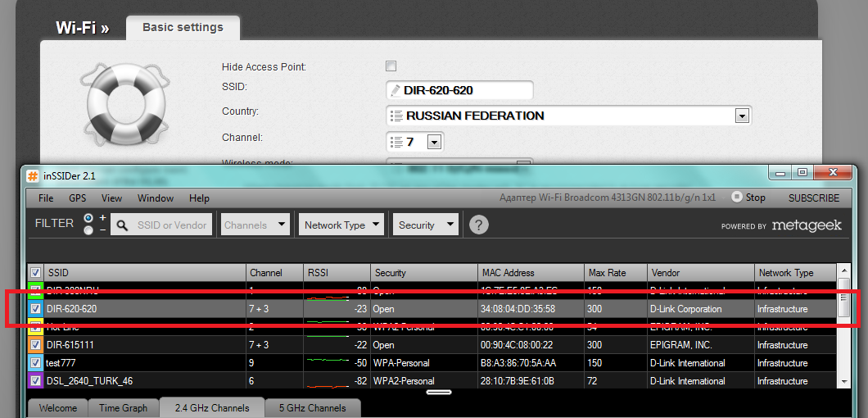
Task: Open the View menu
Action: pyautogui.click(x=112, y=198)
